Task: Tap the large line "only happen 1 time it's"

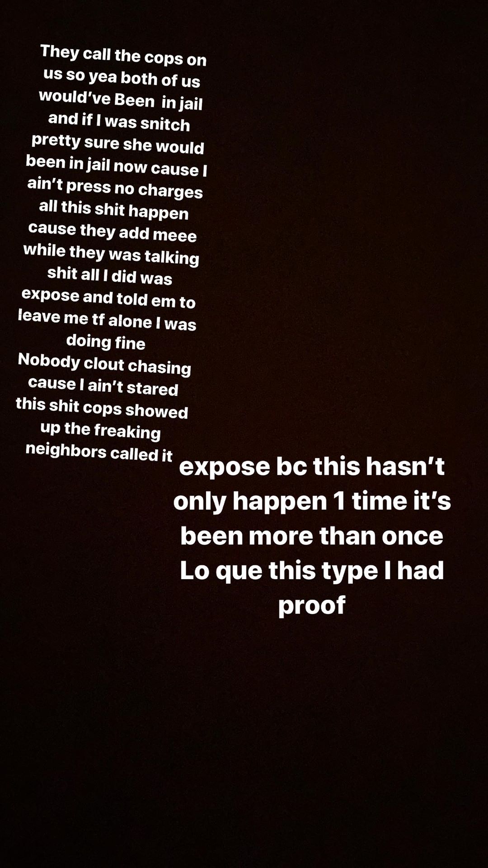Action: click(312, 502)
